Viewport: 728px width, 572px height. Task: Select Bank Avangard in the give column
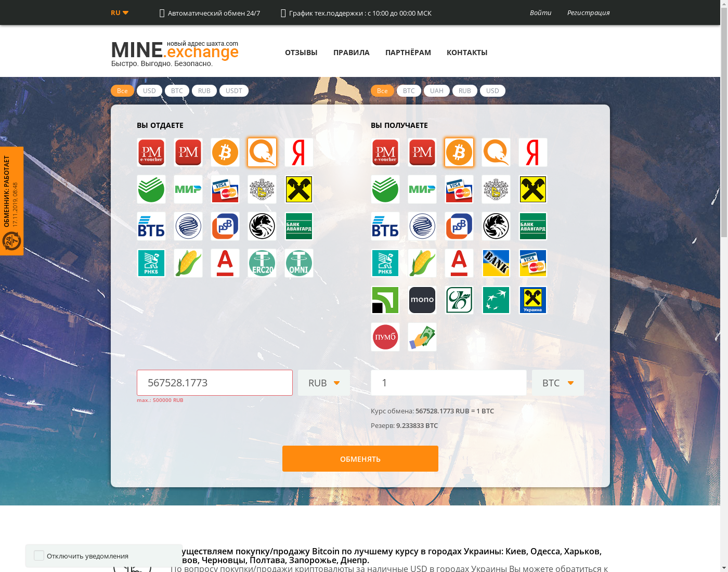[299, 226]
